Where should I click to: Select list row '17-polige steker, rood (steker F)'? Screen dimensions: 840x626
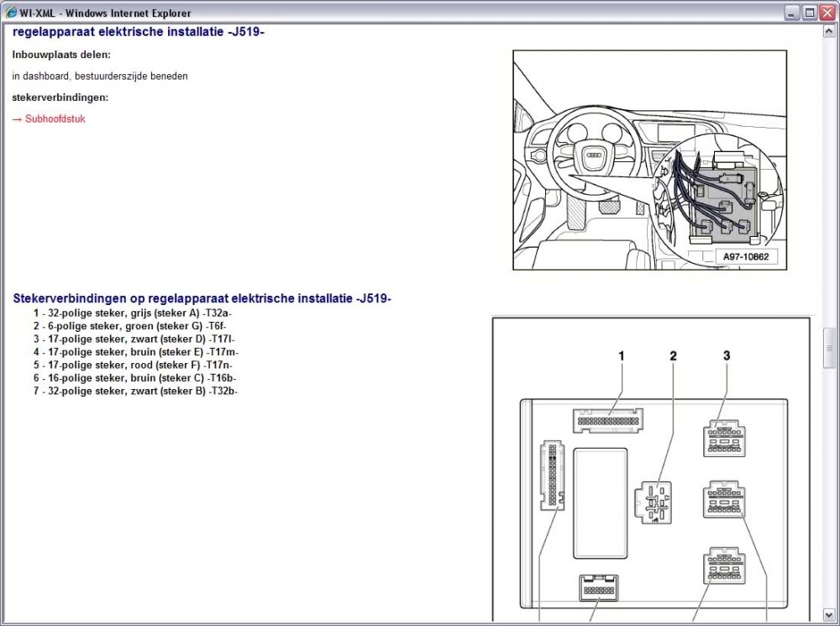(133, 365)
